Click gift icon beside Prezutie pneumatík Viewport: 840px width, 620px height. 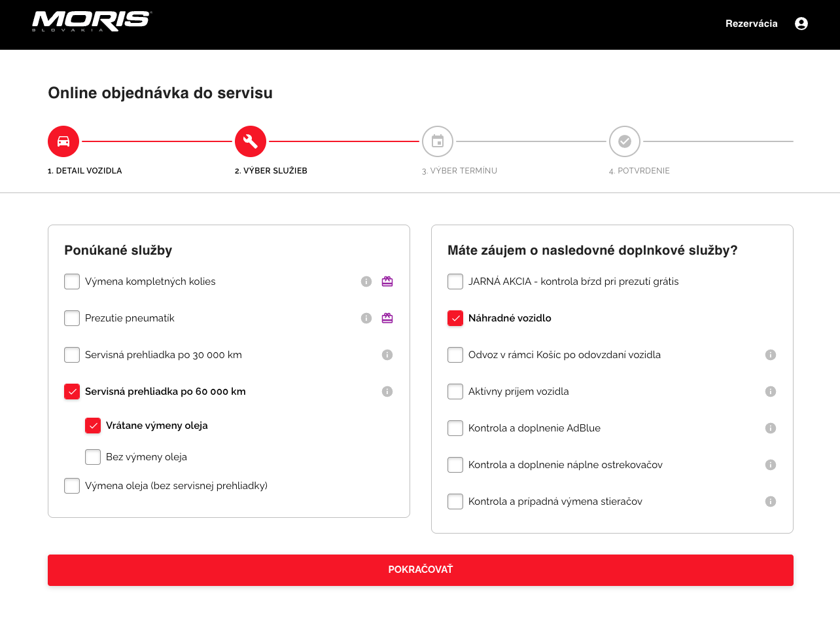pyautogui.click(x=387, y=318)
